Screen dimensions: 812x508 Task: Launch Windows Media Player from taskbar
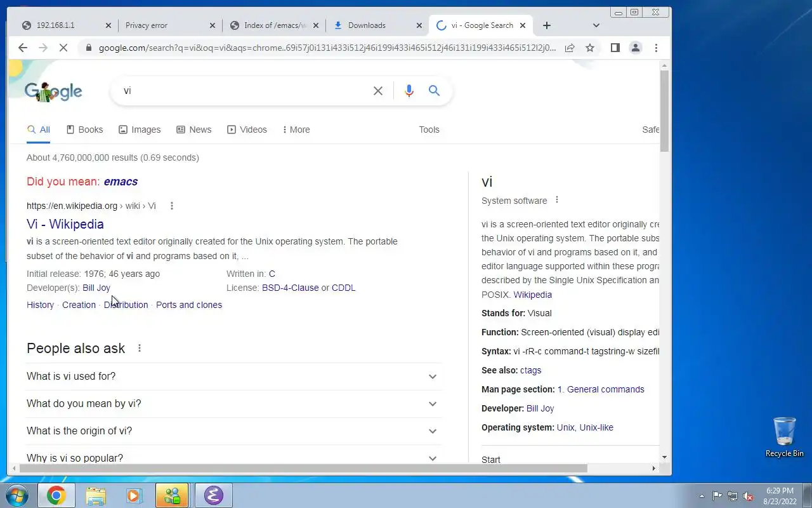(x=134, y=495)
